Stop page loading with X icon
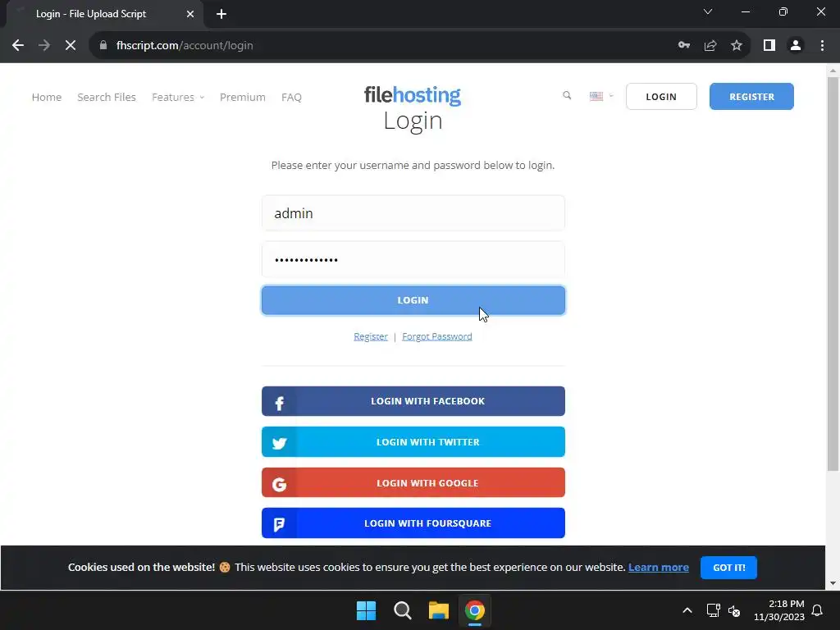The height and width of the screenshot is (630, 840). [x=71, y=46]
